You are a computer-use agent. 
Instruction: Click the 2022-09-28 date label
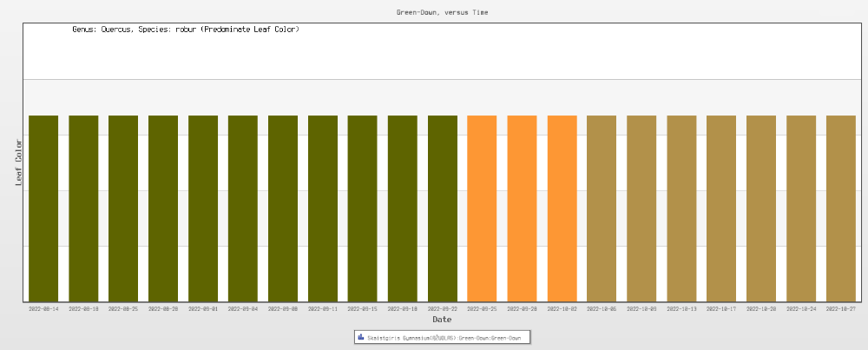(x=522, y=308)
